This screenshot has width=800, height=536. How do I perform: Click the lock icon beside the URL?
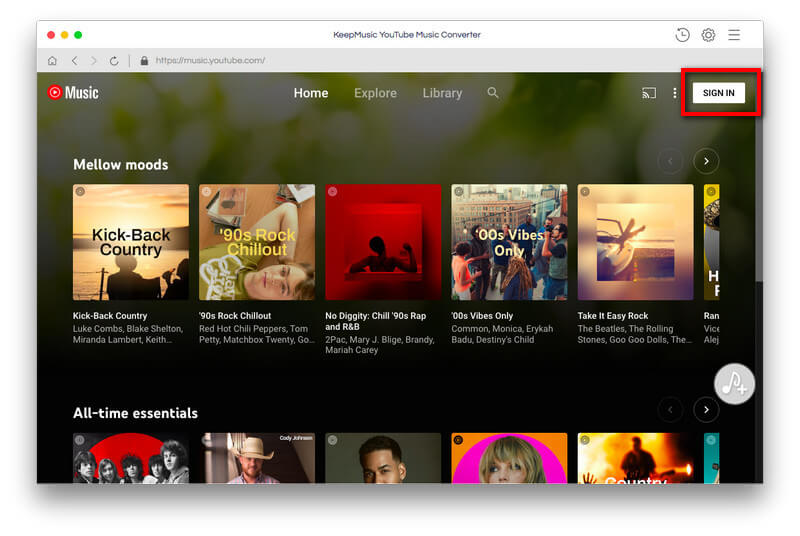(144, 61)
